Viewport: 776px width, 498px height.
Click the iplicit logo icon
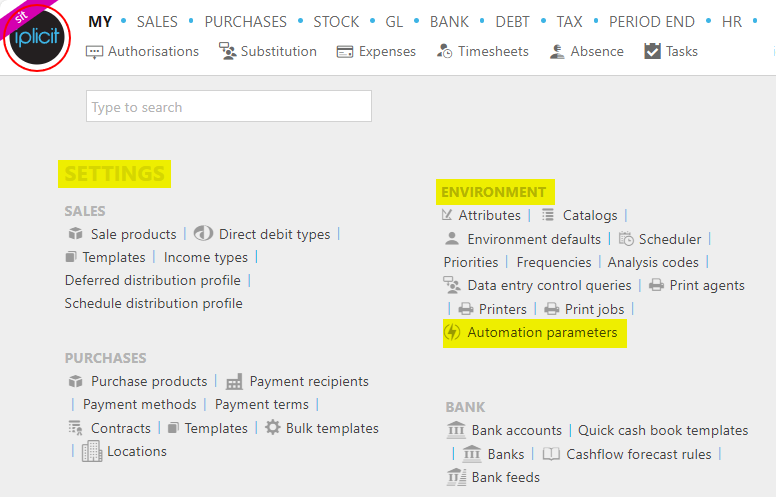[37, 37]
